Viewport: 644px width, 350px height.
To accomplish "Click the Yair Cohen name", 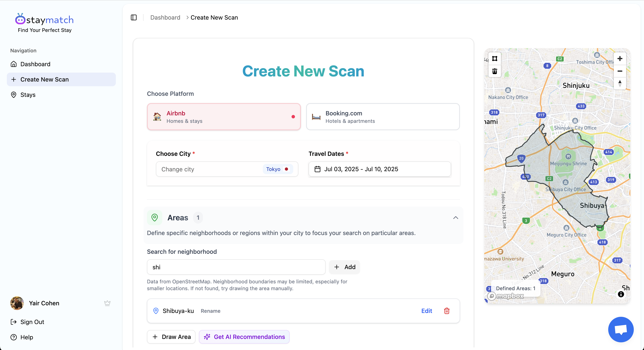I will (x=44, y=303).
